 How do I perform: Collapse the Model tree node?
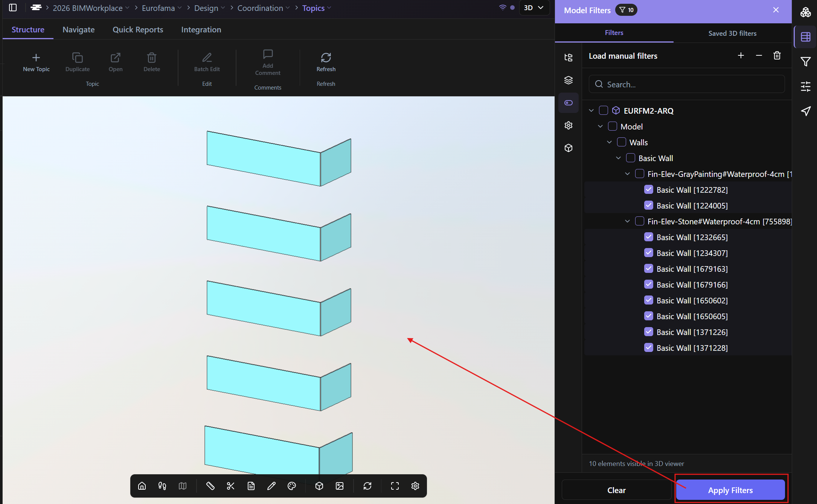click(x=601, y=126)
